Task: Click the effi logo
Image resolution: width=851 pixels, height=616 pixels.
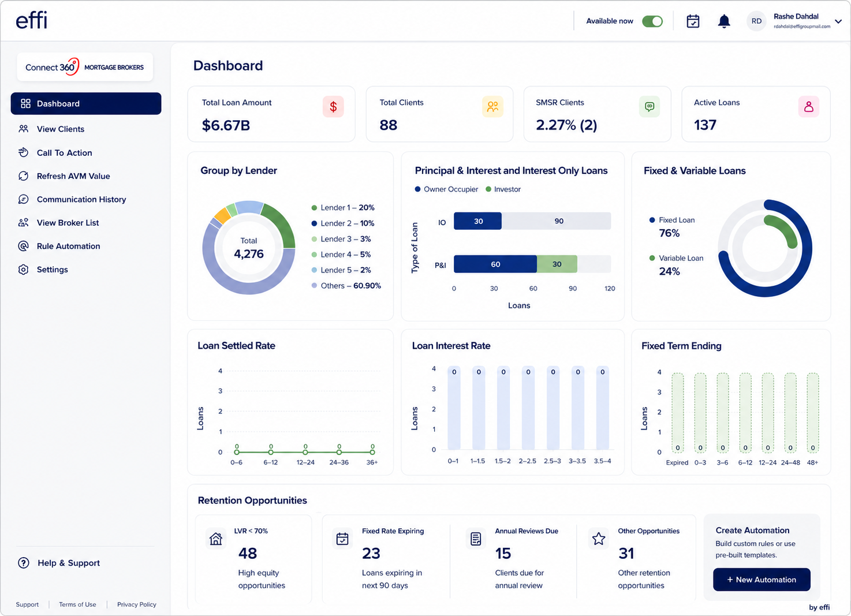Action: [x=31, y=20]
